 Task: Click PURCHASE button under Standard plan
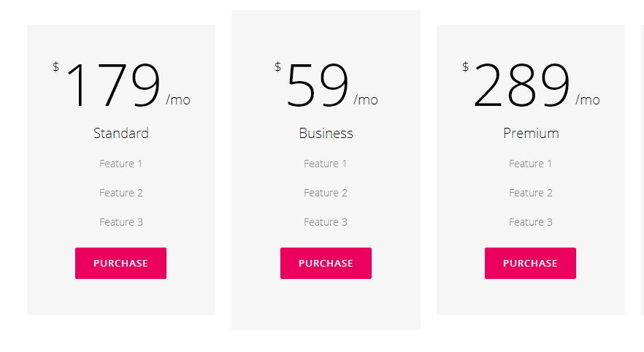coord(120,263)
